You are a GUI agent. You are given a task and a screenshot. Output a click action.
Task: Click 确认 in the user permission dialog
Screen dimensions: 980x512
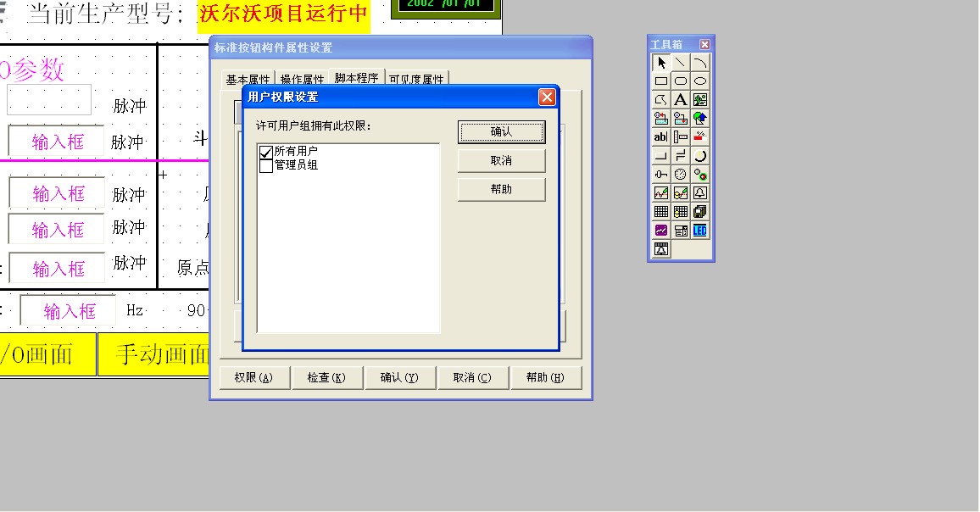[x=501, y=132]
